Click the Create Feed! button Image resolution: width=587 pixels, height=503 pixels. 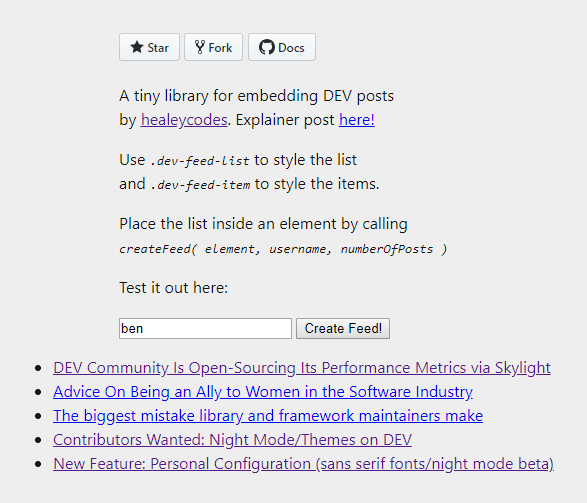(x=343, y=329)
